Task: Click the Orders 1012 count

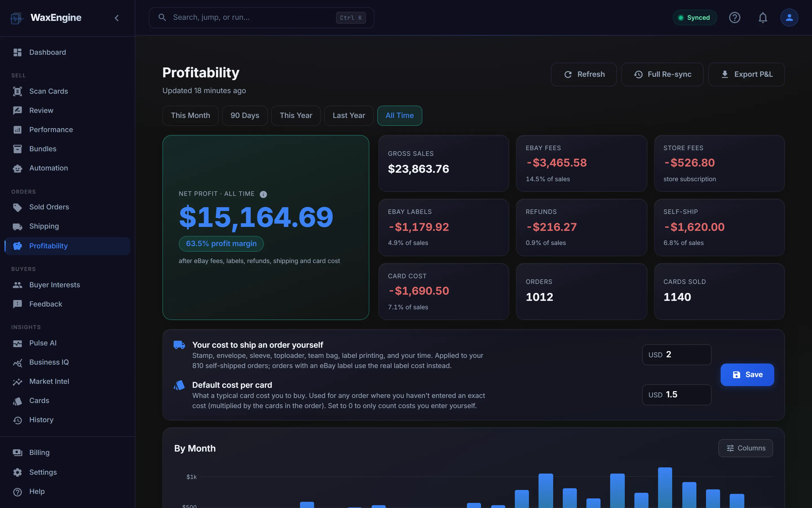Action: 539,297
